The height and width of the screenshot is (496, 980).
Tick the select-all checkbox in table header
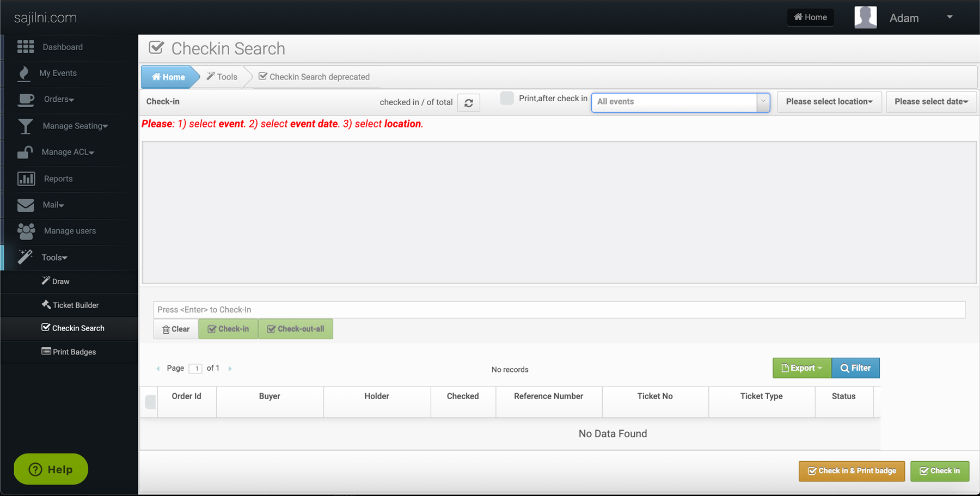click(151, 402)
